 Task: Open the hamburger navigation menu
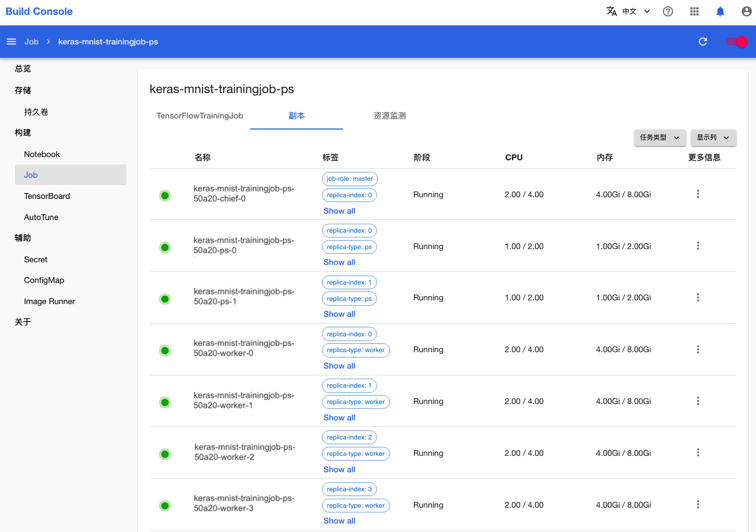[11, 42]
